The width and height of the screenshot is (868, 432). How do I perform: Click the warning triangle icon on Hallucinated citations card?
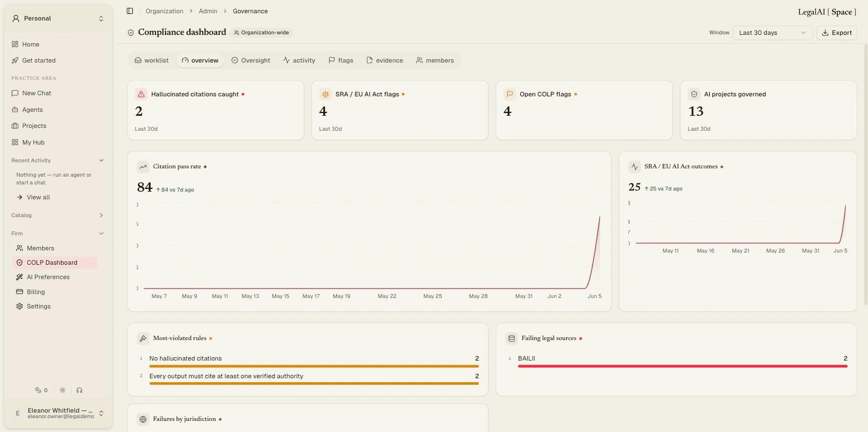coord(141,94)
